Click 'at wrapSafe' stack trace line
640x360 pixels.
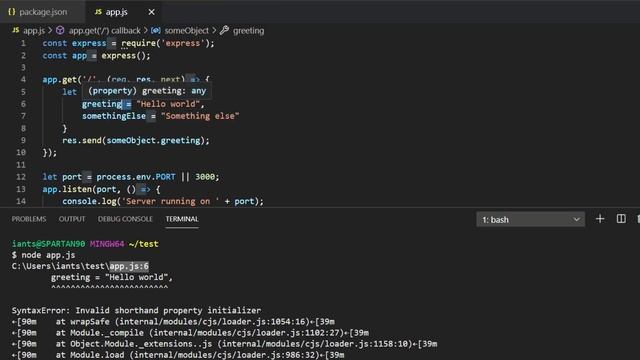click(x=173, y=322)
